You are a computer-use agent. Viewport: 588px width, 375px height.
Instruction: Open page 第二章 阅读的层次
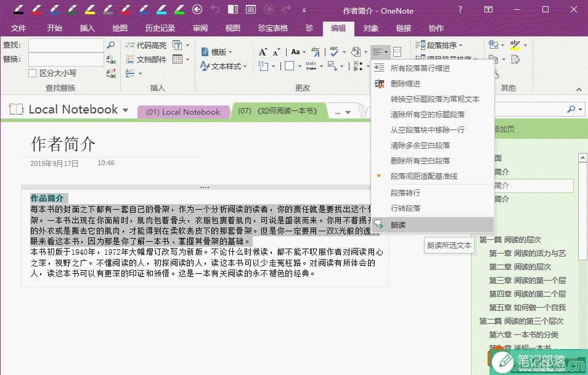[x=520, y=267]
